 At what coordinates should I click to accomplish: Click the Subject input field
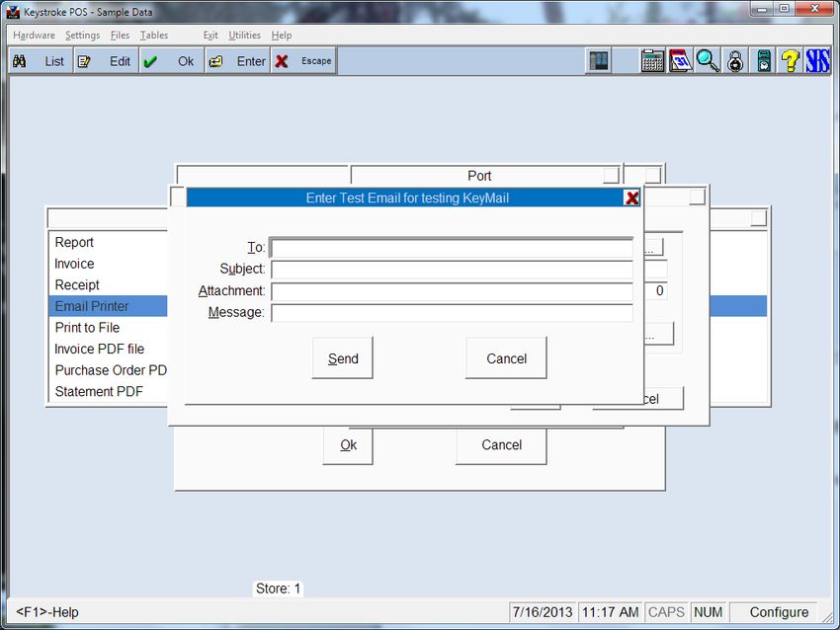pyautogui.click(x=453, y=270)
